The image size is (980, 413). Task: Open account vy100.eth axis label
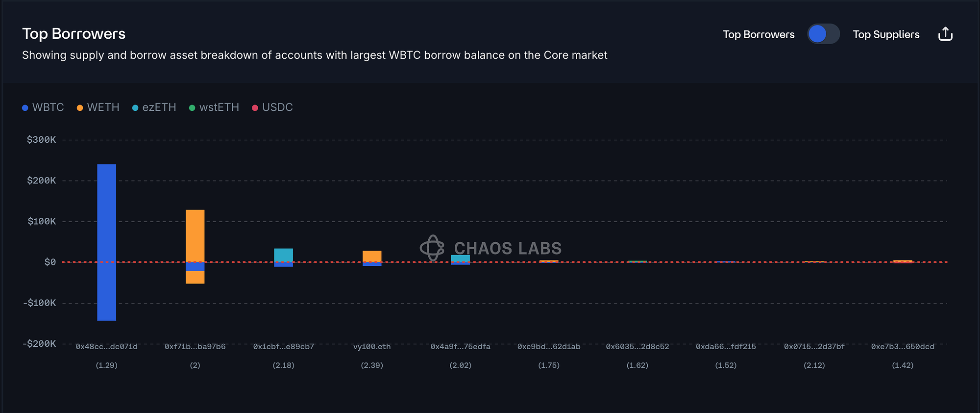click(372, 347)
